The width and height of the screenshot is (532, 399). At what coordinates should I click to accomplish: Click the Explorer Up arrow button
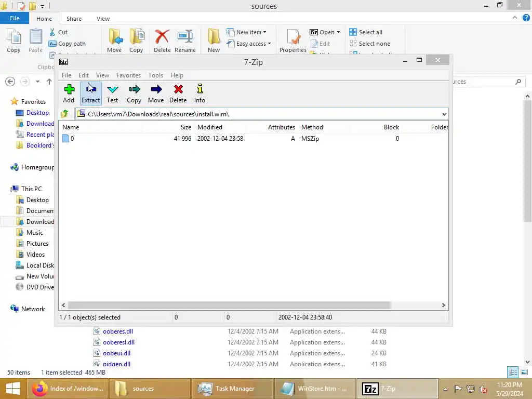(49, 82)
